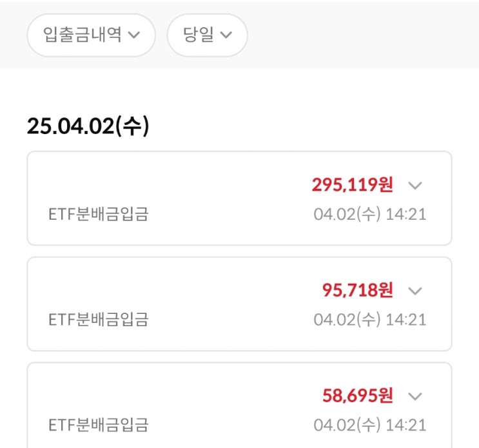
Task: Click the chevron icon inside 당일 pill
Action: pyautogui.click(x=226, y=35)
